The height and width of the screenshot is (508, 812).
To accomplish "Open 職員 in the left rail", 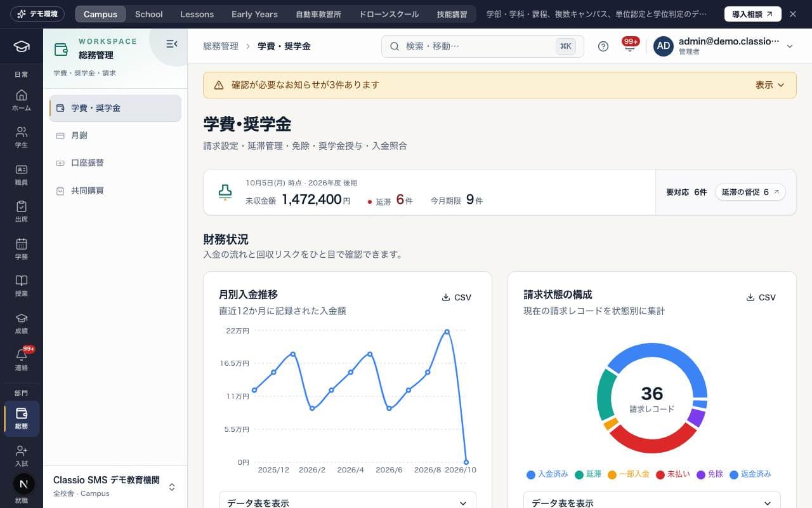I will point(22,175).
